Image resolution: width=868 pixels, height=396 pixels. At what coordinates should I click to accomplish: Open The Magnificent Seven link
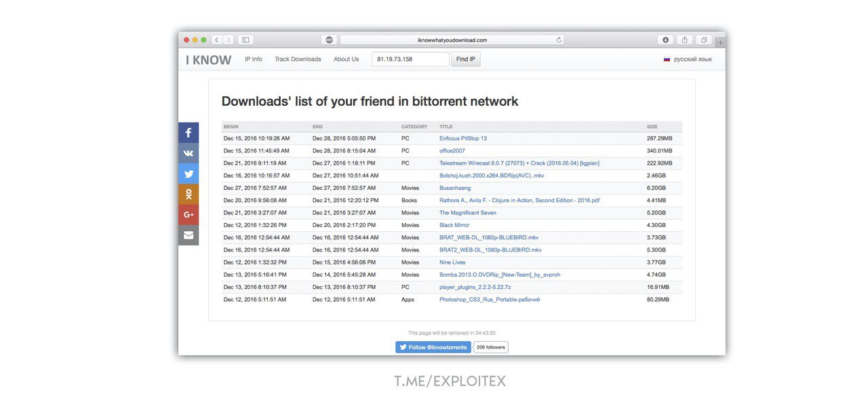tap(468, 213)
